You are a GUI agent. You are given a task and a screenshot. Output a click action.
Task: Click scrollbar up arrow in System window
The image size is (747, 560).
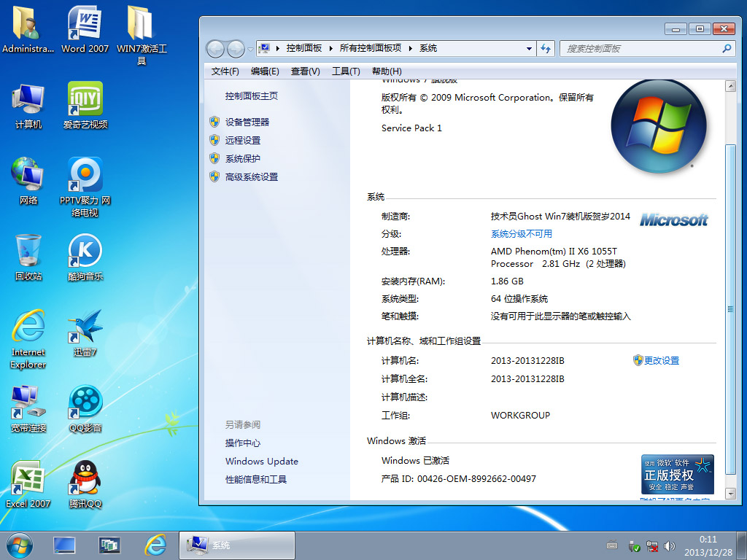tap(730, 86)
